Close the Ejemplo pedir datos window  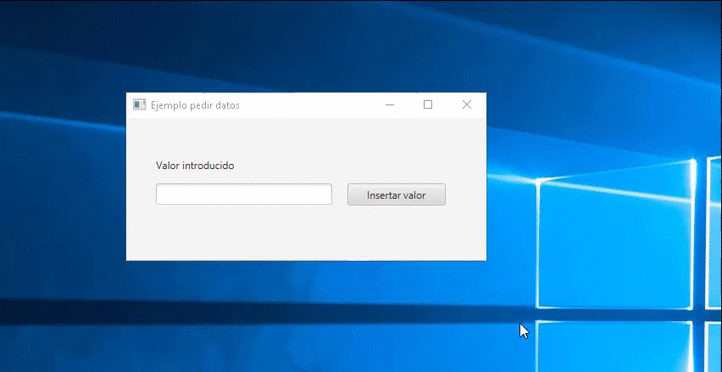(466, 105)
